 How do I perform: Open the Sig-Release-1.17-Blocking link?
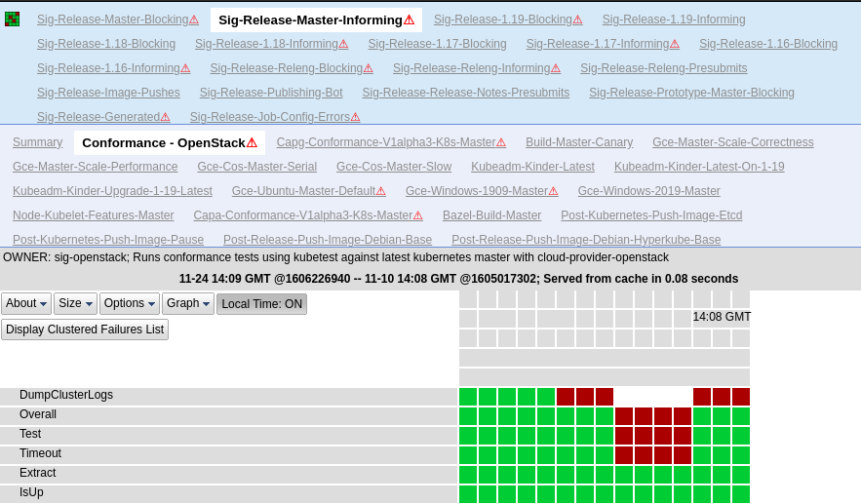[437, 44]
